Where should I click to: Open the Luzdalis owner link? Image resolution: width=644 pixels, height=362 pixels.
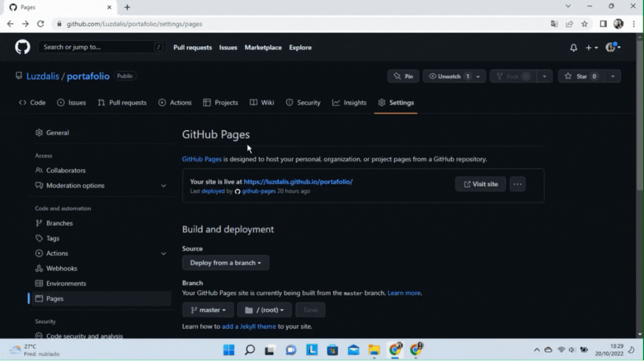click(x=43, y=76)
